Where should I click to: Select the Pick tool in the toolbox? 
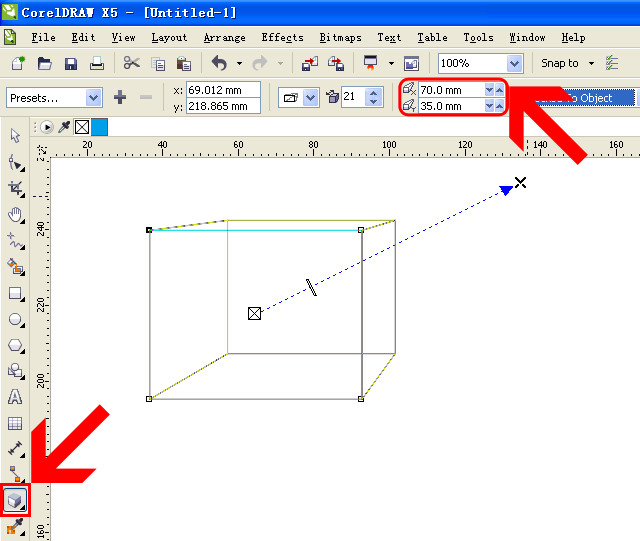click(15, 136)
